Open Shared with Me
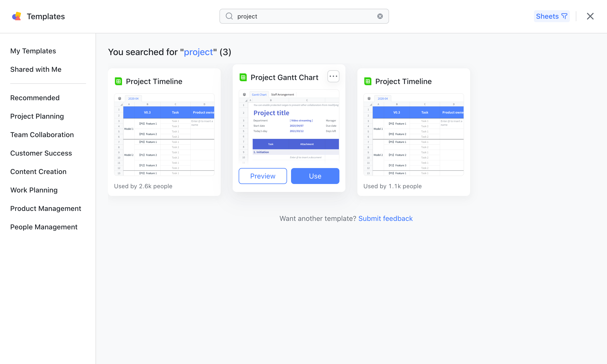 click(36, 69)
